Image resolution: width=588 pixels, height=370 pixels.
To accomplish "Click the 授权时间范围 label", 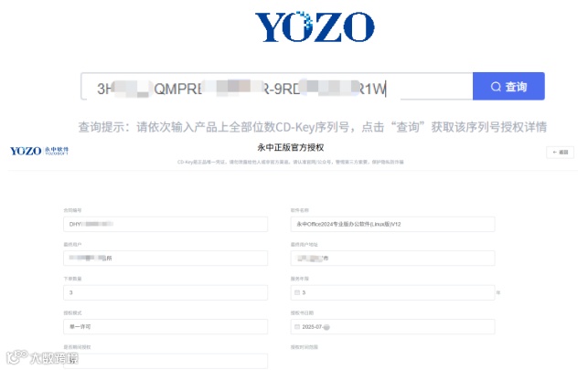I will point(305,347).
